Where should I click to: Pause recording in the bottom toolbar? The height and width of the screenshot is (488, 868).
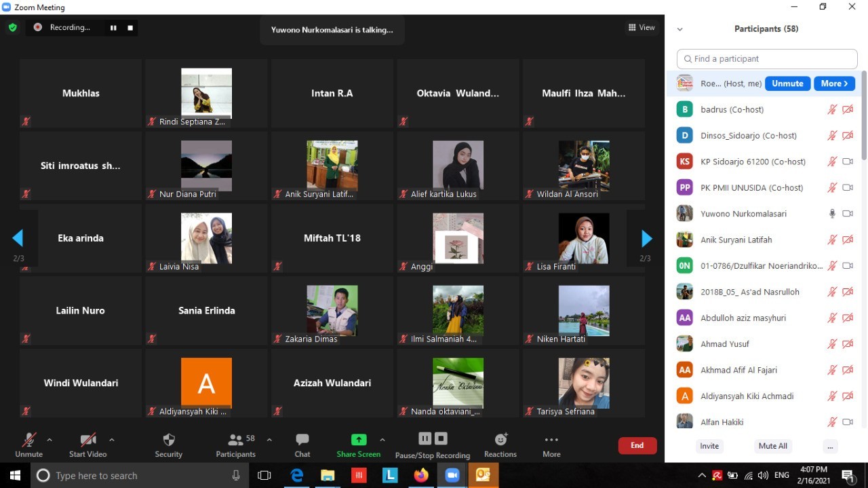(425, 438)
